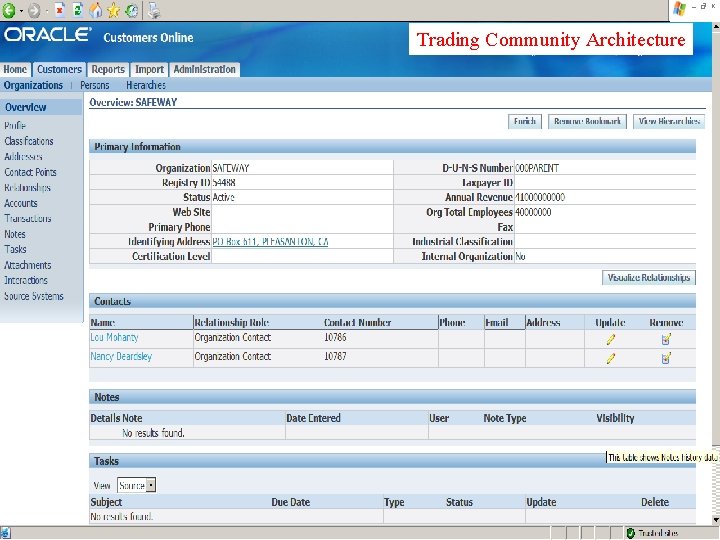Refresh the page with the green arrows icon

(78, 10)
